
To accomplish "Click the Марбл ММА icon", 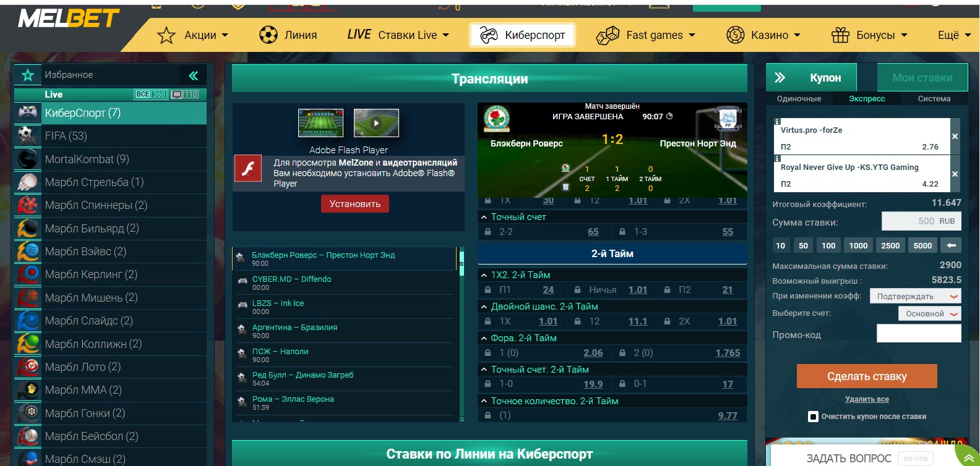I will [x=27, y=389].
